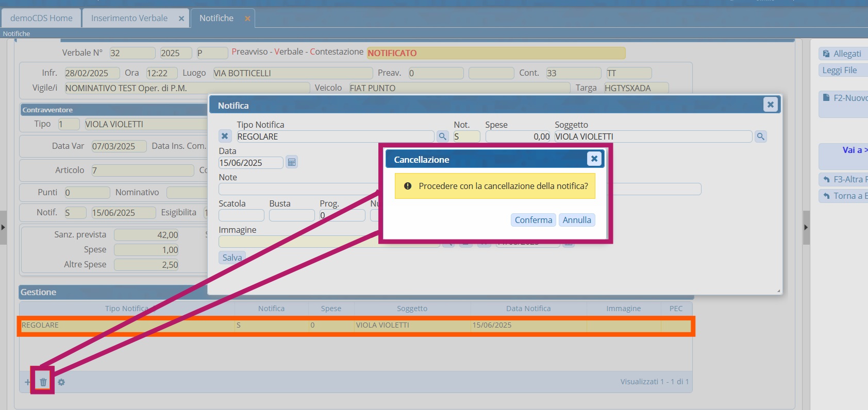Click the Scatola input field
The height and width of the screenshot is (410, 868).
(241, 215)
